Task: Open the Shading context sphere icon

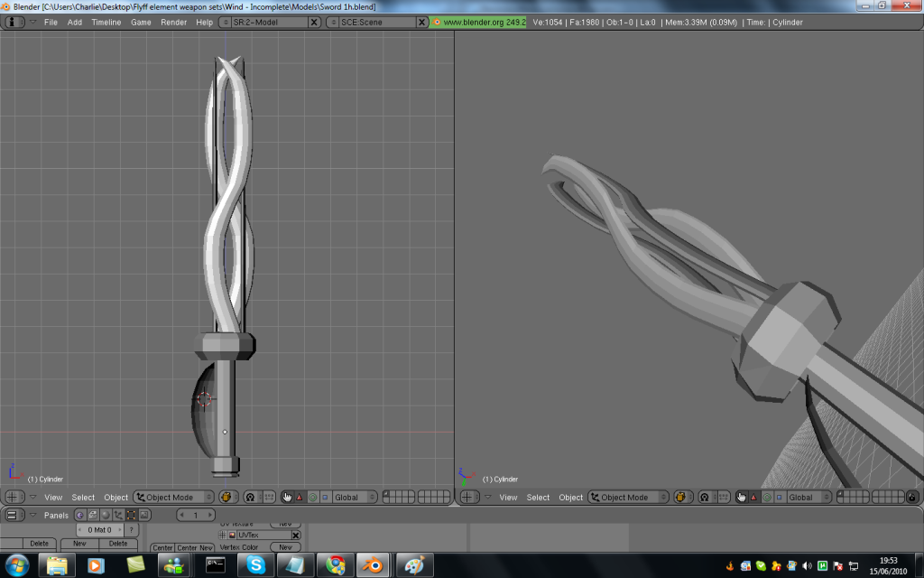Action: coord(106,515)
